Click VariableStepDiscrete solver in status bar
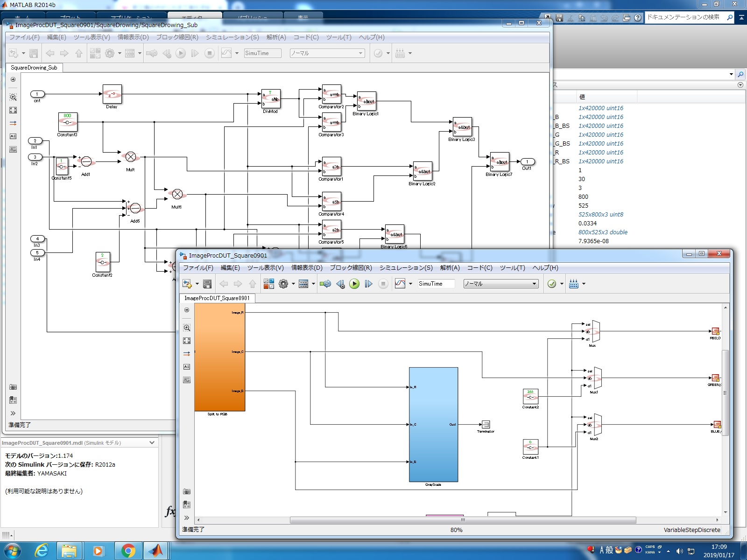 (692, 530)
